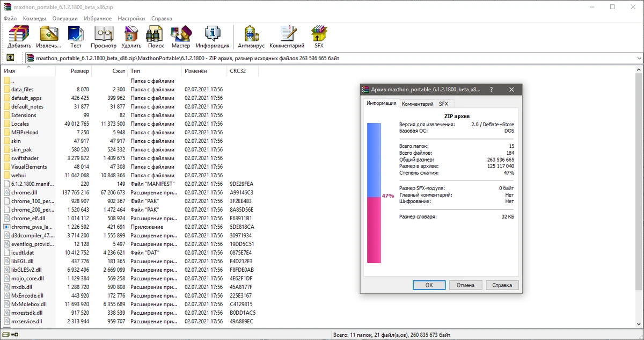Viewport: 644px width, 340px height.
Task: Click the help question mark in dialog title
Action: (492, 90)
